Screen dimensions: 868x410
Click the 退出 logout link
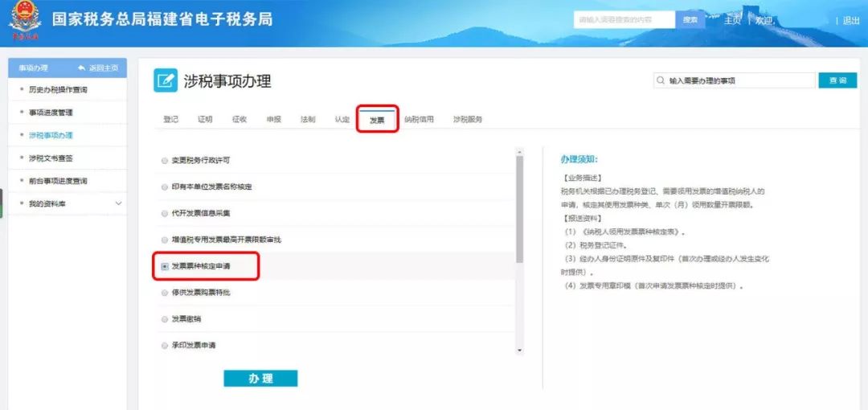pos(851,21)
